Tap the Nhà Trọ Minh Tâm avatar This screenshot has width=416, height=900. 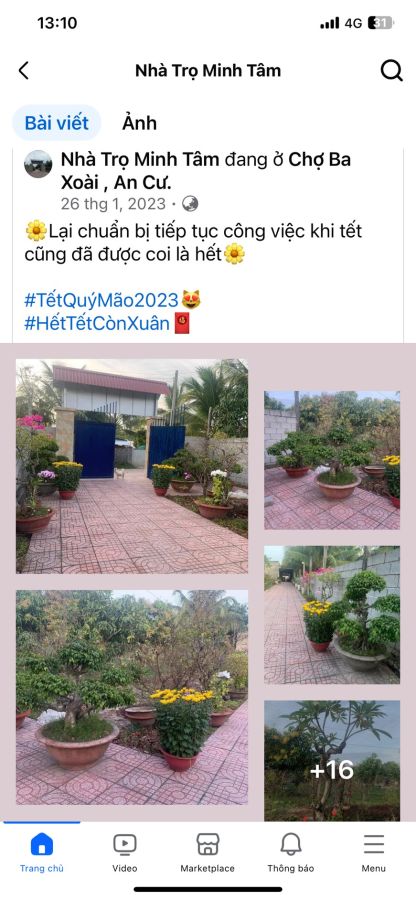click(x=38, y=164)
